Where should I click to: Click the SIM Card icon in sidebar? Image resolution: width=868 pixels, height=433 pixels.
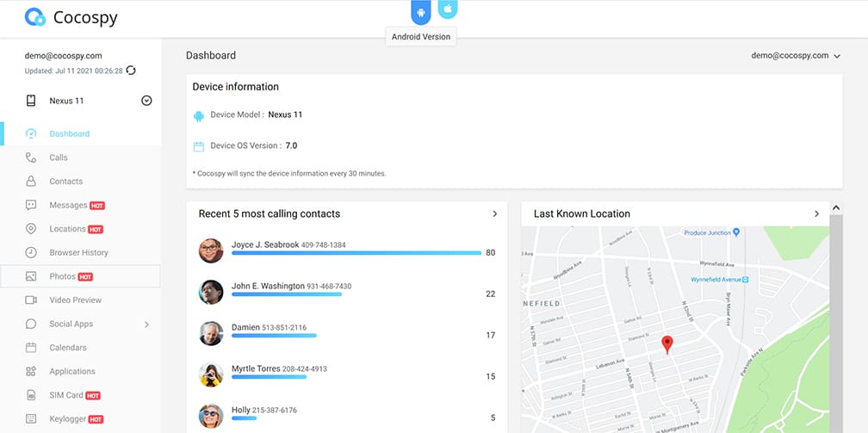(x=31, y=395)
